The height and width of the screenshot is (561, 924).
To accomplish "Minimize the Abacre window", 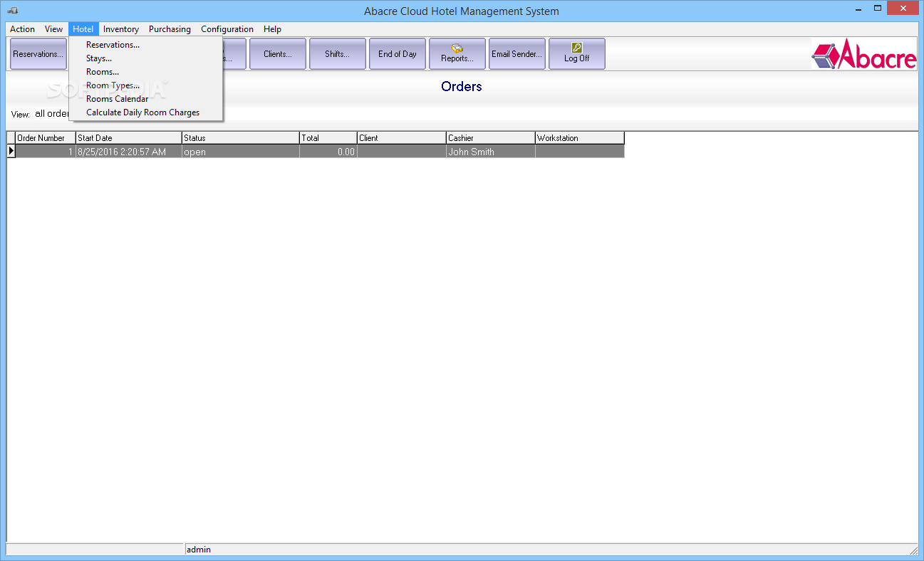I will [858, 9].
